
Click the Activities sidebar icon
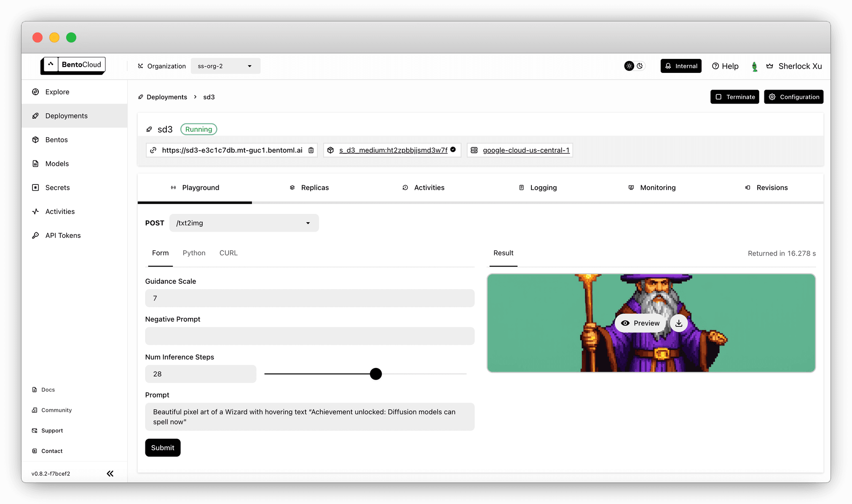[36, 211]
